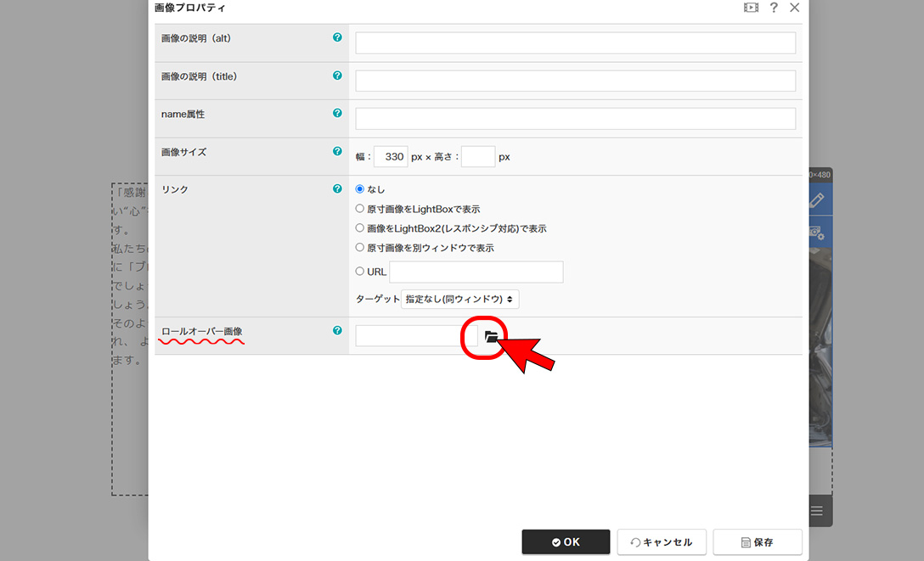Select the URL radio option

(360, 272)
